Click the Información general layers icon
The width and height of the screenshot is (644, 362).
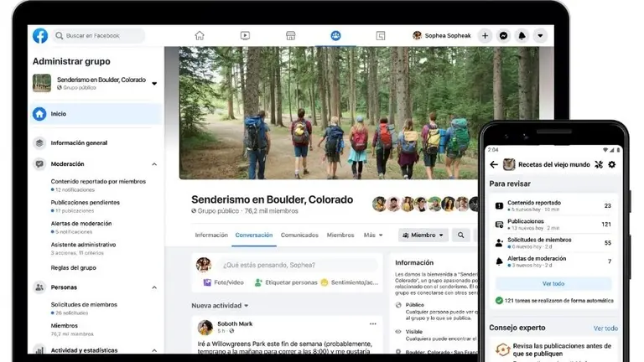(39, 142)
